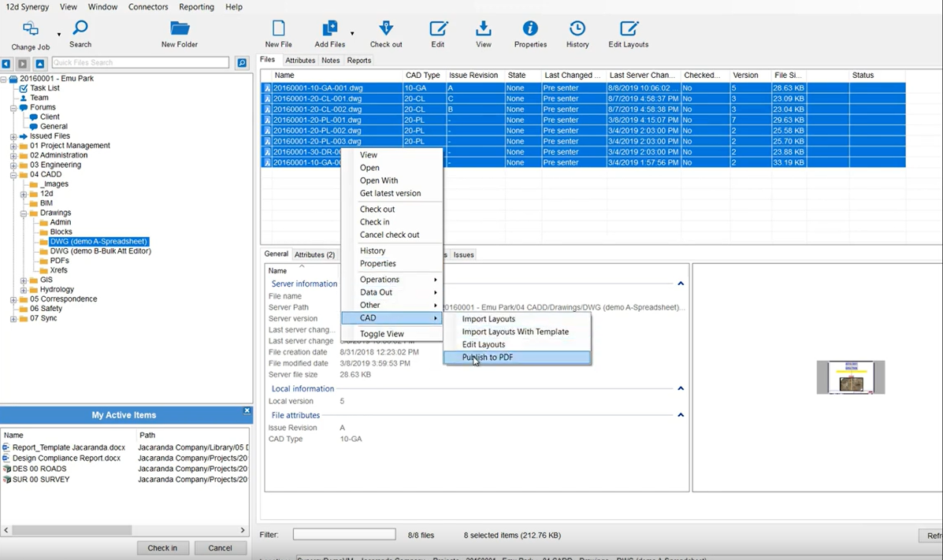Run the Quick Files Search magnifier button
Screen dimensions: 943x560
(243, 63)
